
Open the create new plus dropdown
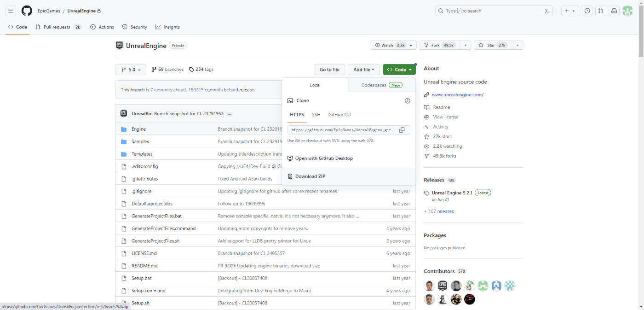click(x=570, y=11)
